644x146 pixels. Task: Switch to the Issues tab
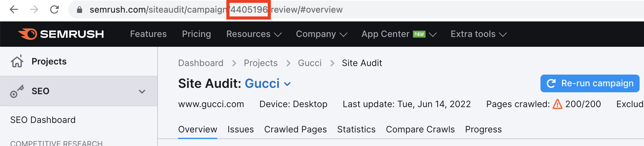(x=241, y=129)
